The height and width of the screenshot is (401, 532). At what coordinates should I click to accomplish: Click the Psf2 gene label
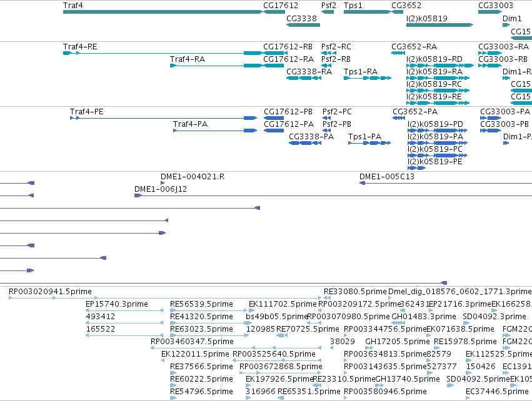coord(328,6)
